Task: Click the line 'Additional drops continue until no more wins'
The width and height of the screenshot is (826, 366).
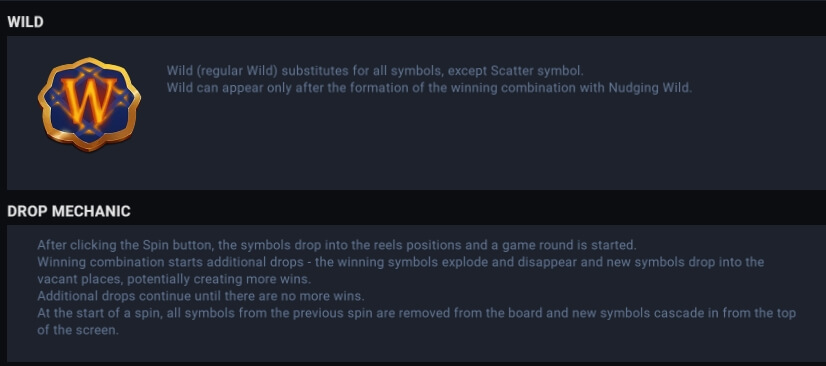Action: [201, 295]
